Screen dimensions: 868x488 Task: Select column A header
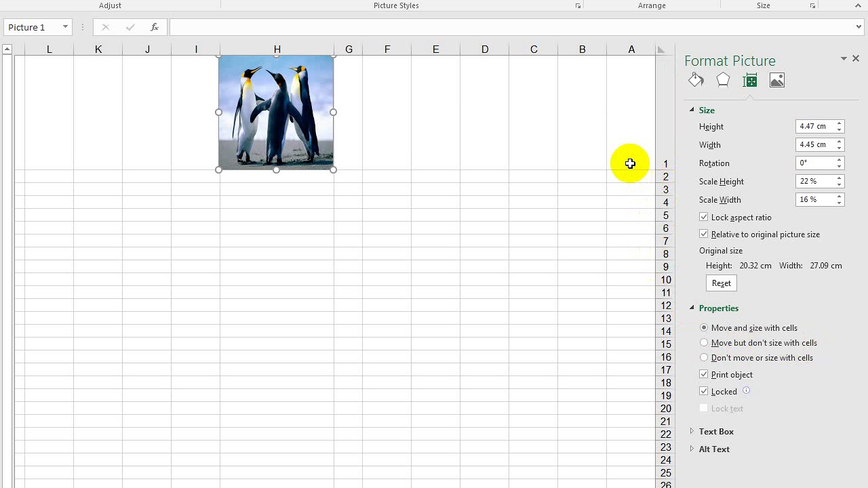click(631, 49)
